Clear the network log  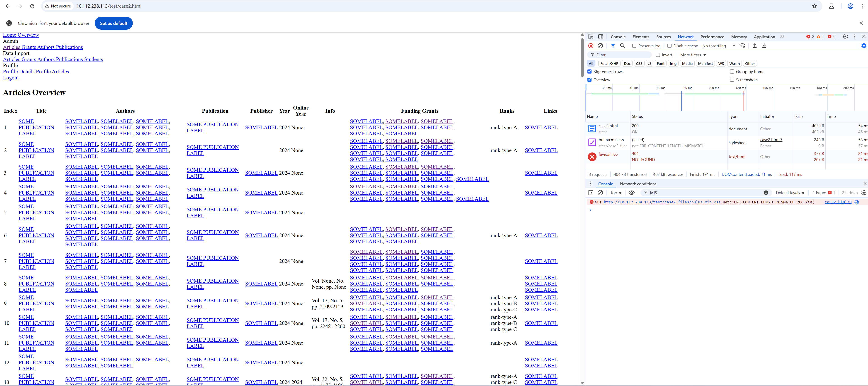tap(600, 46)
